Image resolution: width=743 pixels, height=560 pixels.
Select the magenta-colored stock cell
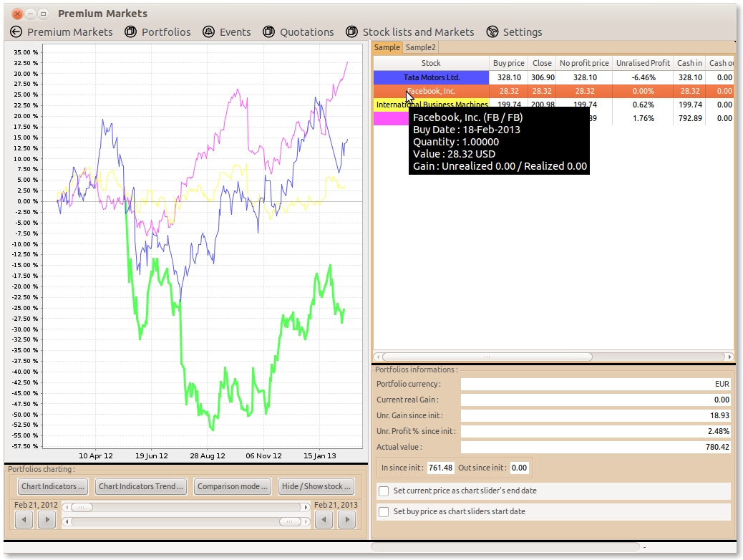[391, 119]
